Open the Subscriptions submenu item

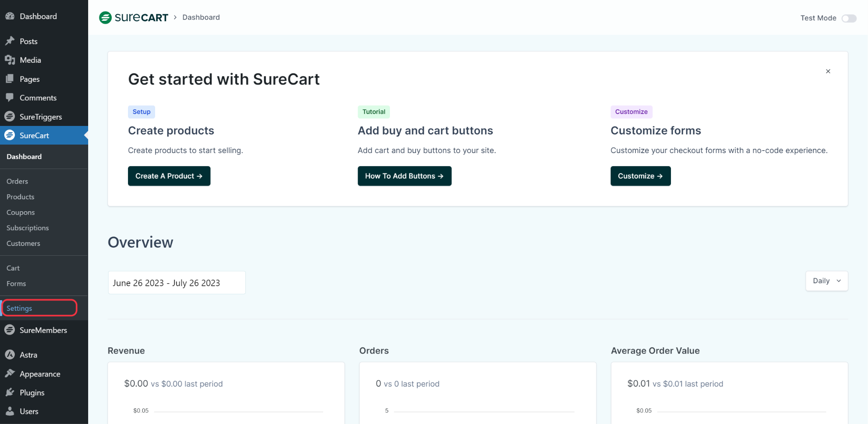(28, 228)
